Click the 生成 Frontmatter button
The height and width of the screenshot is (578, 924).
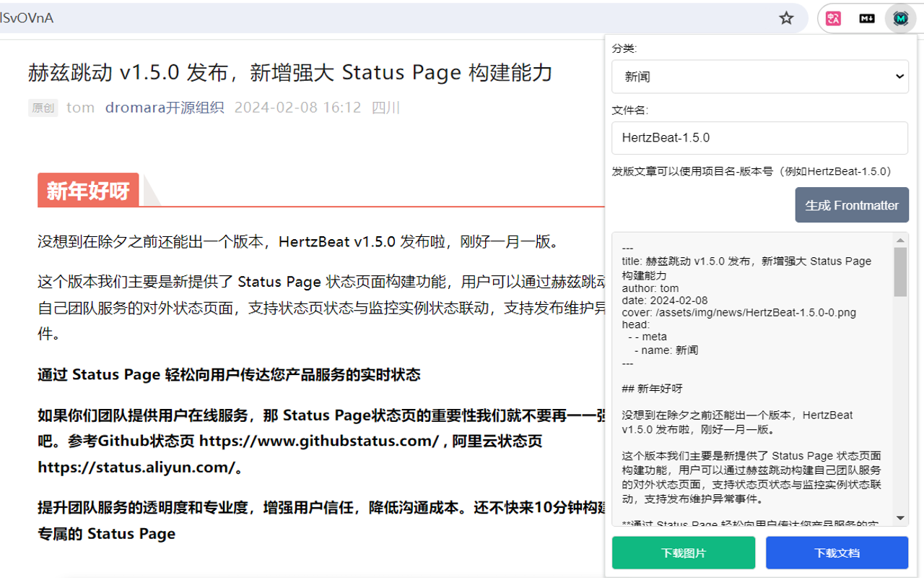click(852, 205)
